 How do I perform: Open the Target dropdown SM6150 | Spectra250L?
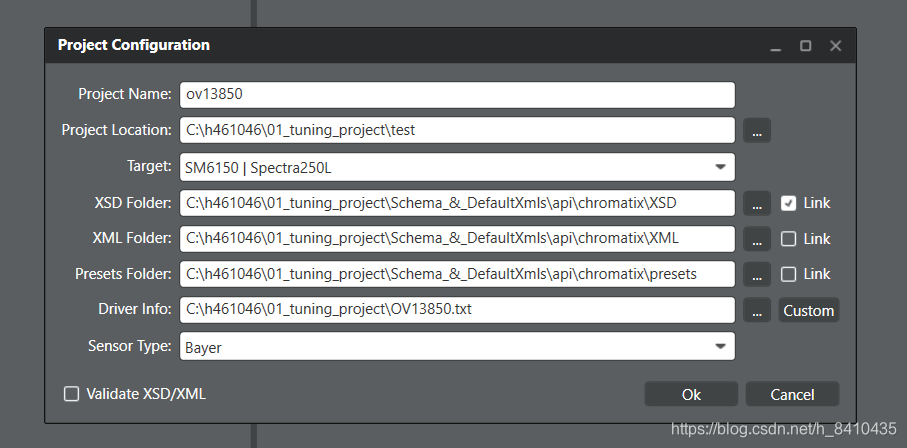coord(457,167)
